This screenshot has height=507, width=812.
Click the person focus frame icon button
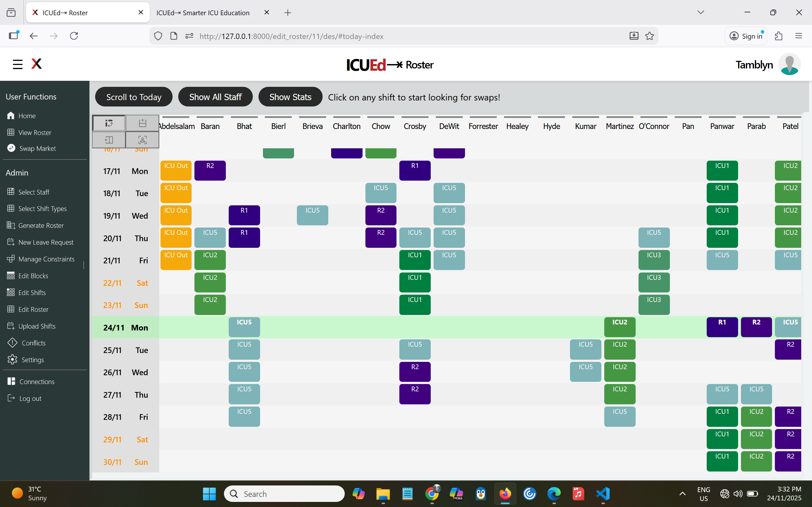pyautogui.click(x=142, y=140)
